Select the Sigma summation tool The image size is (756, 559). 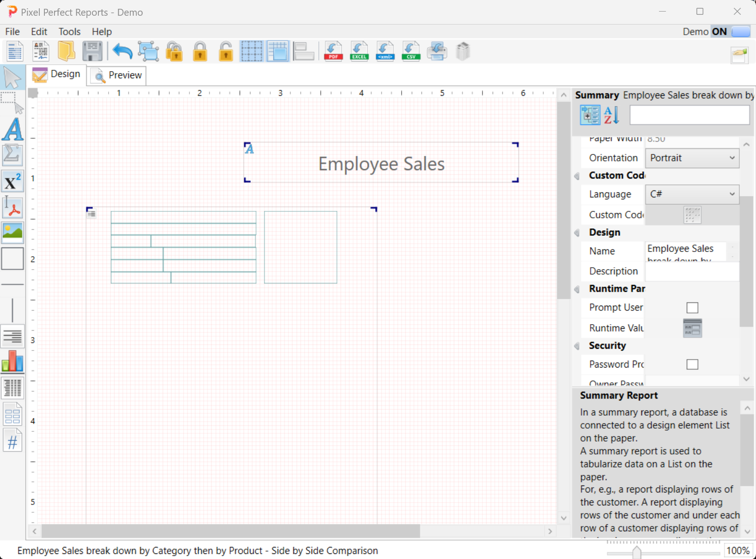12,155
